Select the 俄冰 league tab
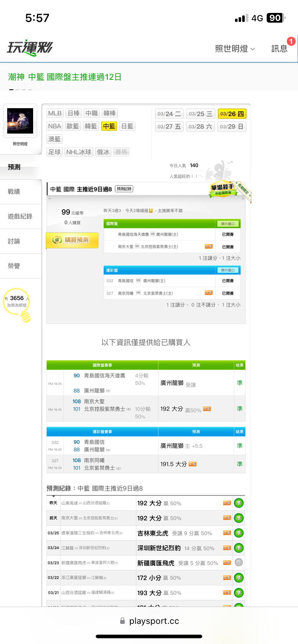 coord(103,152)
